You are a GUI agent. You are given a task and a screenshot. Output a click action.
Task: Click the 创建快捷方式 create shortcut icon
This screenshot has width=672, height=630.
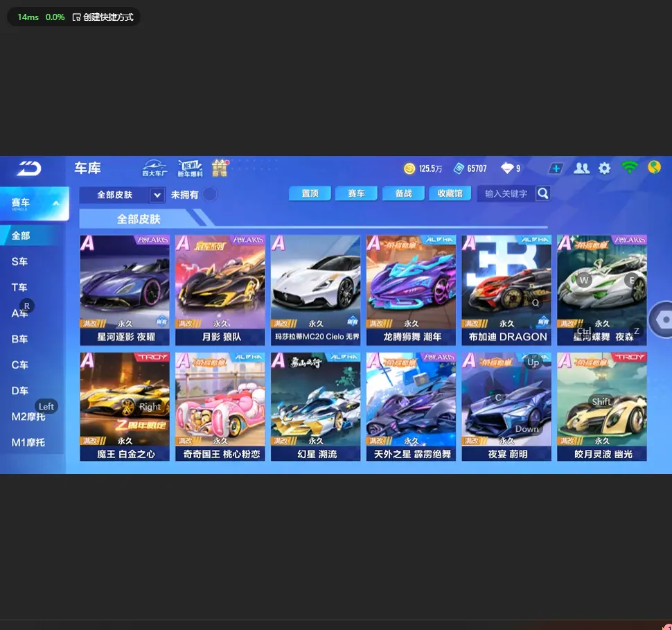coord(76,17)
